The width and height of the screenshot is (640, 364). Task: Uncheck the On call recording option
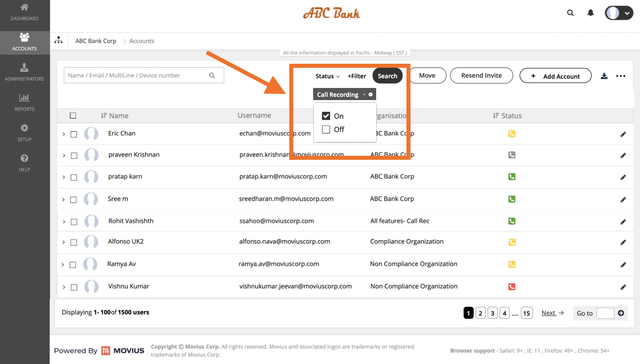pyautogui.click(x=326, y=116)
